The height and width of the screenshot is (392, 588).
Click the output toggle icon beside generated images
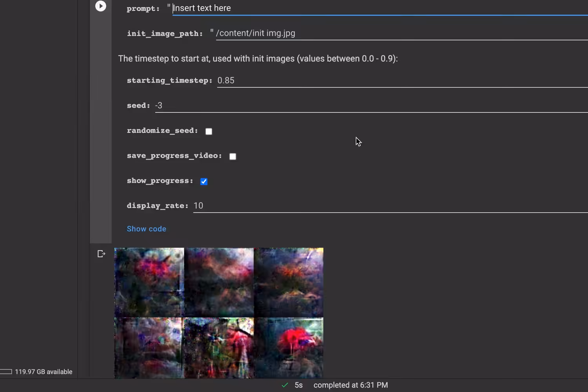[x=101, y=254]
